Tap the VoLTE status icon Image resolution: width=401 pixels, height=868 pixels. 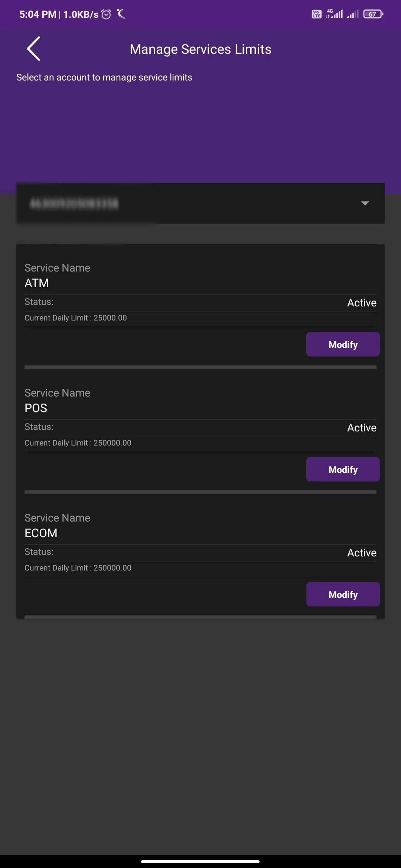(x=316, y=14)
